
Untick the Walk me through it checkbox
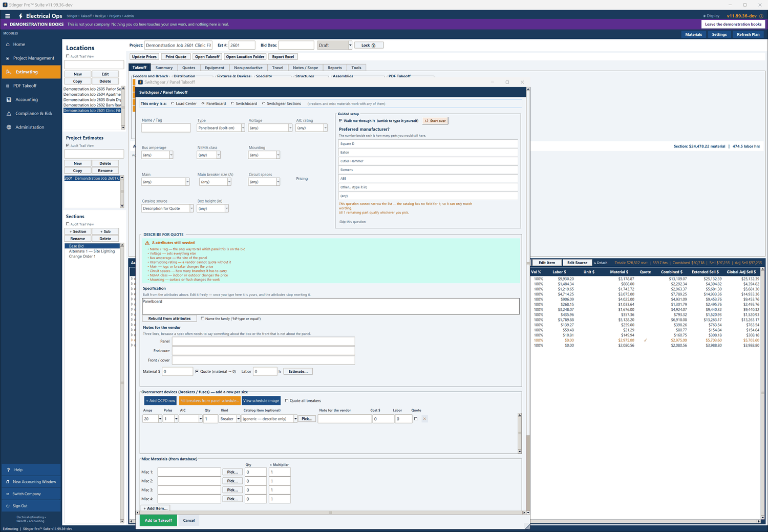pos(340,121)
